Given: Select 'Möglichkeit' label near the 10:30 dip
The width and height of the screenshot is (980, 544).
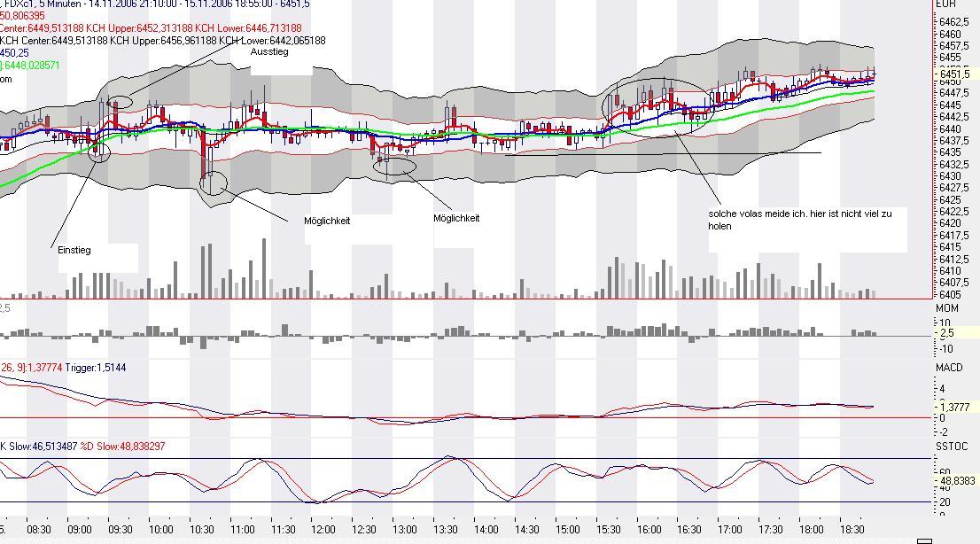Looking at the screenshot, I should coord(327,221).
